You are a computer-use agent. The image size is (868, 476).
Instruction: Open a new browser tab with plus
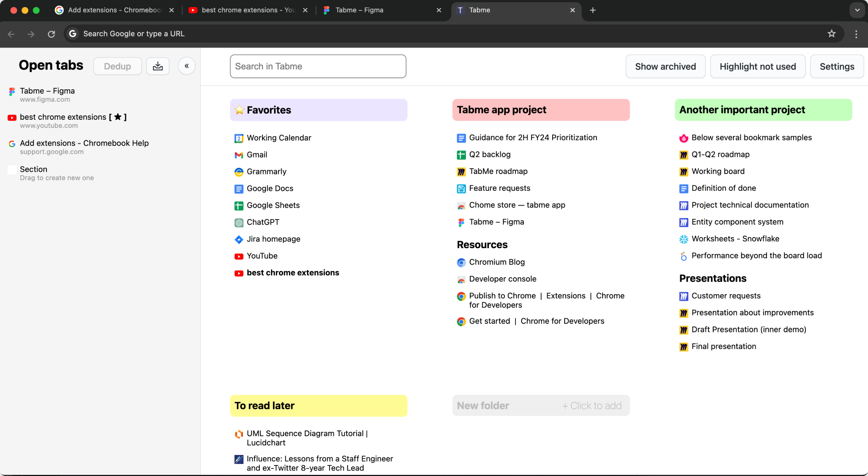coord(593,10)
